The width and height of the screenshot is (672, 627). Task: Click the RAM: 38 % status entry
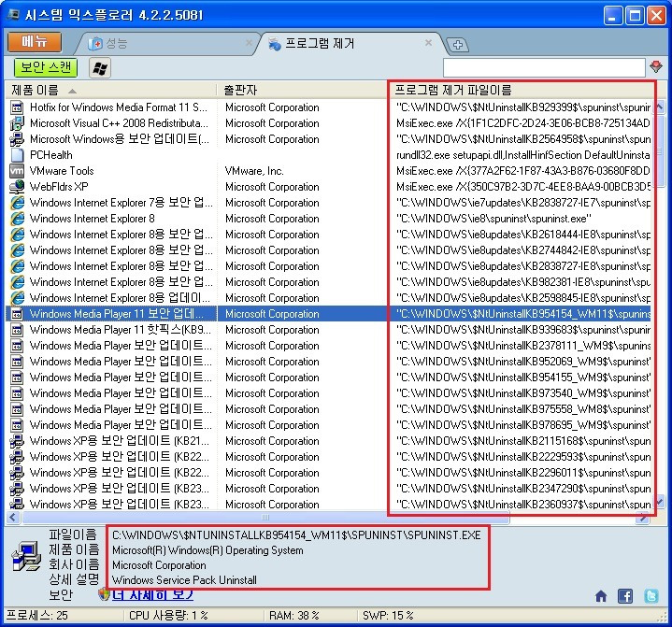(x=294, y=616)
